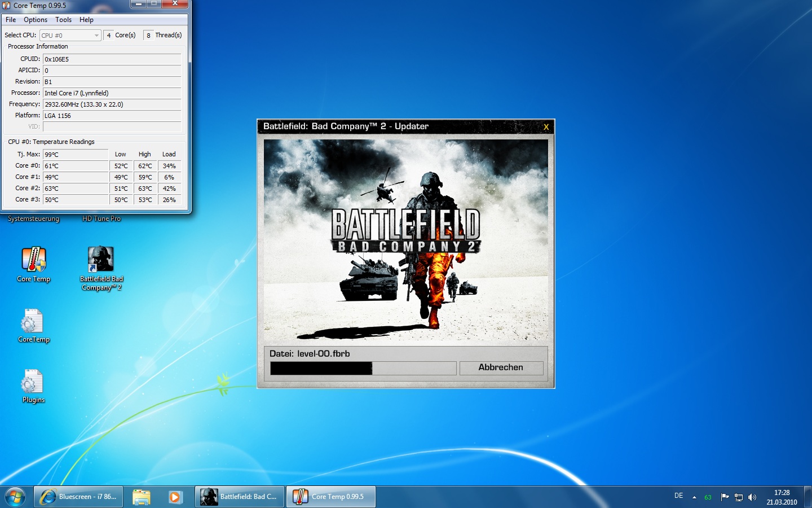
Task: Open the network tray icon
Action: tap(739, 497)
